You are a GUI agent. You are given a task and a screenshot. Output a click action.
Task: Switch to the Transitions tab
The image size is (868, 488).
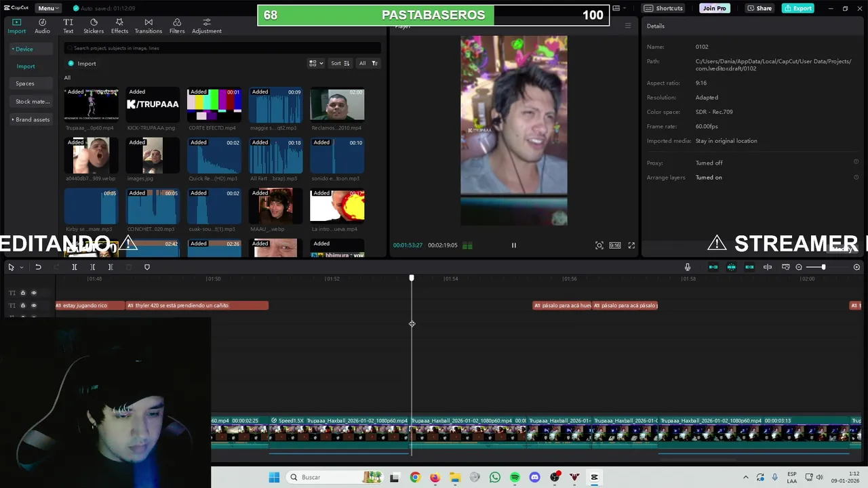[149, 26]
